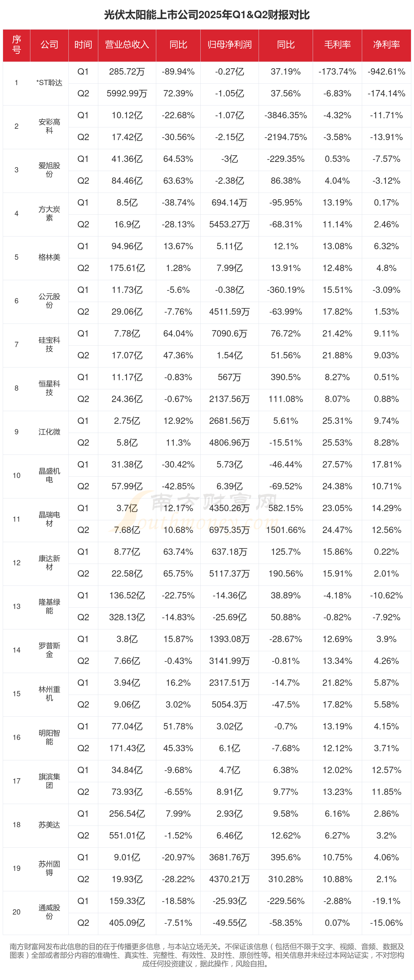Click 苏美达 Q2 revenue 551.01亿
Viewport: 414px width, 980px height.
coord(127,836)
